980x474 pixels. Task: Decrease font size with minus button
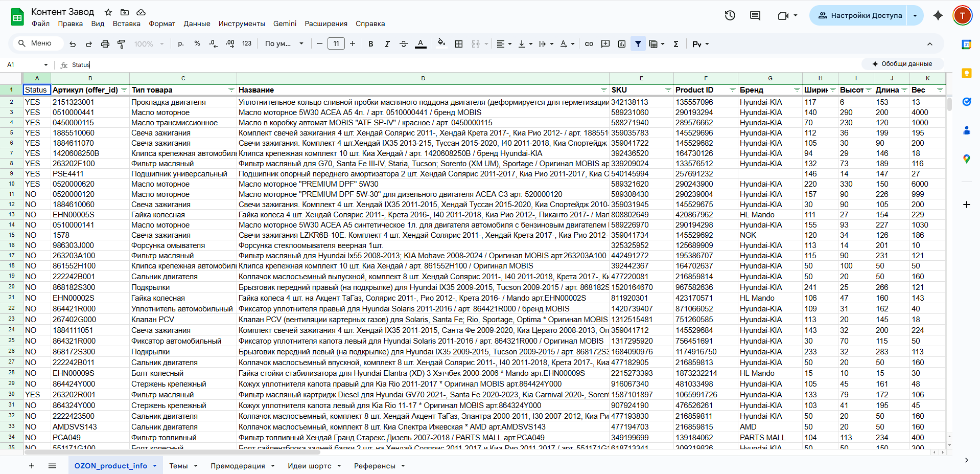tap(320, 44)
